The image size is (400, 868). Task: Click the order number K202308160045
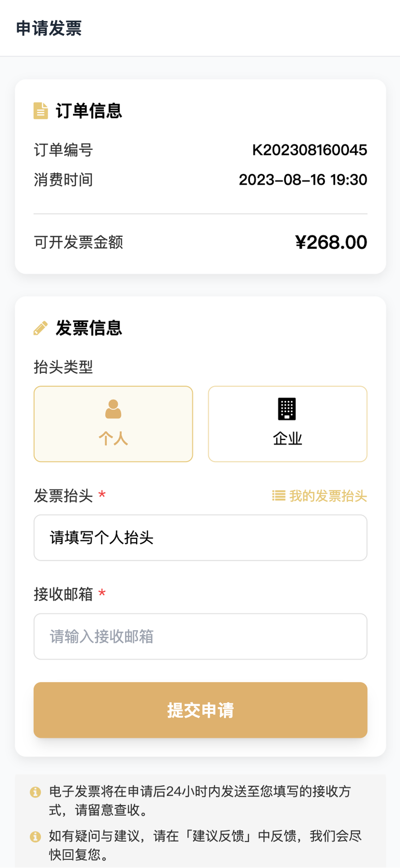309,150
